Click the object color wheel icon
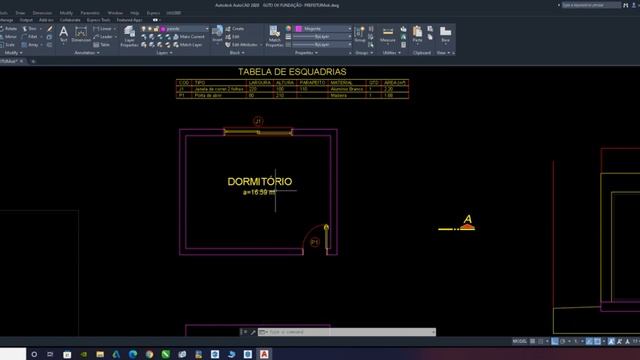The height and width of the screenshot is (360, 640). coord(289,29)
